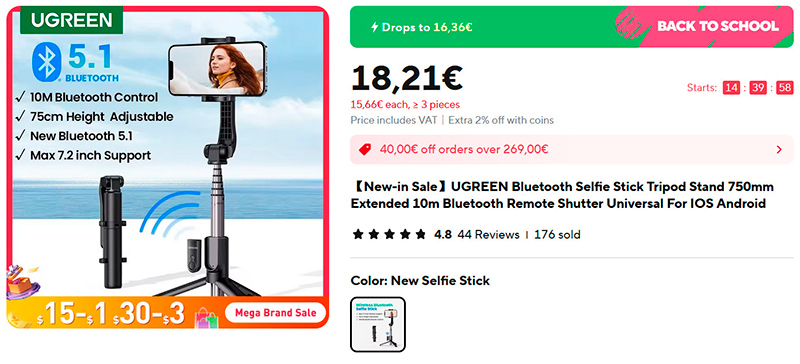Click the countdown timer hours box
This screenshot has height=364, width=800.
click(x=731, y=88)
